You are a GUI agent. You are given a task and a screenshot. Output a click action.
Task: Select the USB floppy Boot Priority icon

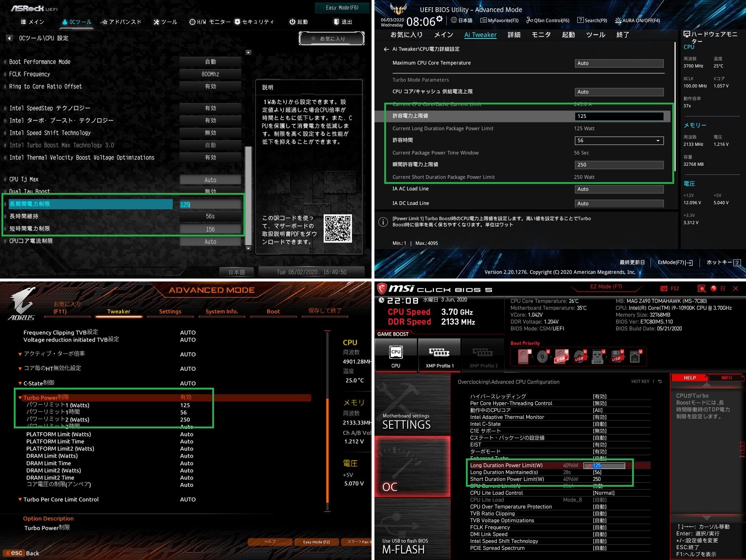pyautogui.click(x=617, y=357)
